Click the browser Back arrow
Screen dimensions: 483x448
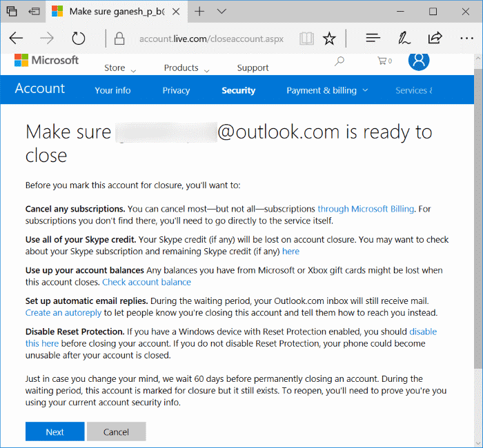[16, 39]
